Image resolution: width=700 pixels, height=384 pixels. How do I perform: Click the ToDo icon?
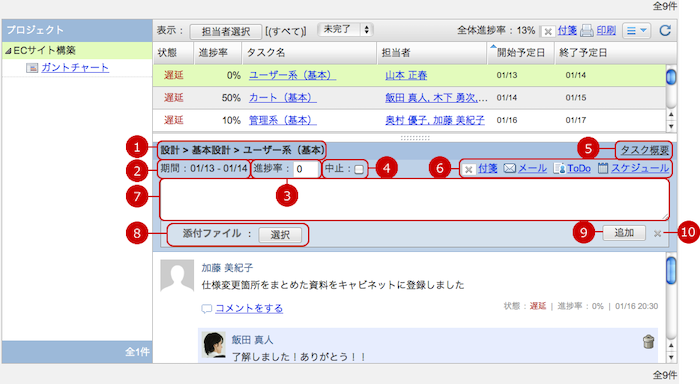pyautogui.click(x=559, y=168)
